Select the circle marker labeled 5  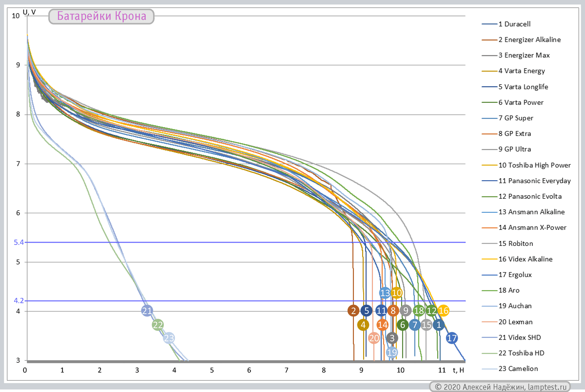pyautogui.click(x=367, y=311)
